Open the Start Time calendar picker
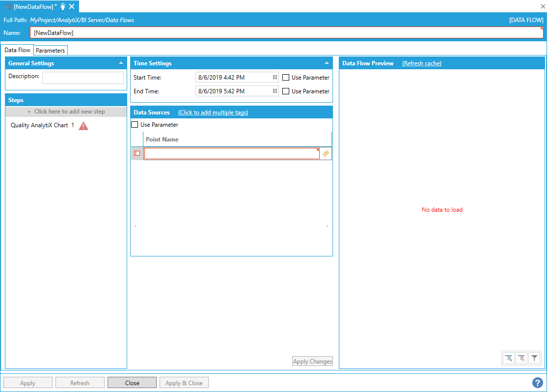Screen dimensions: 548x392 (275, 78)
